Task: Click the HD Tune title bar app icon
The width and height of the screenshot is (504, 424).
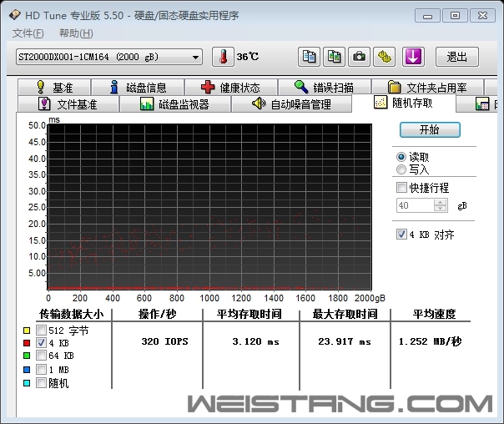Action: point(15,15)
